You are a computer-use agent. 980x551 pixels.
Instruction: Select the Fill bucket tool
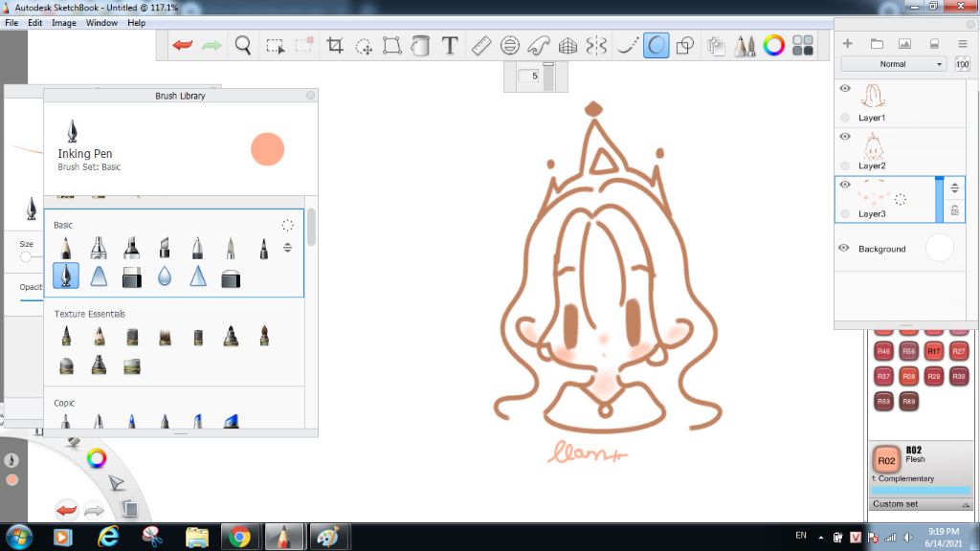pos(421,46)
